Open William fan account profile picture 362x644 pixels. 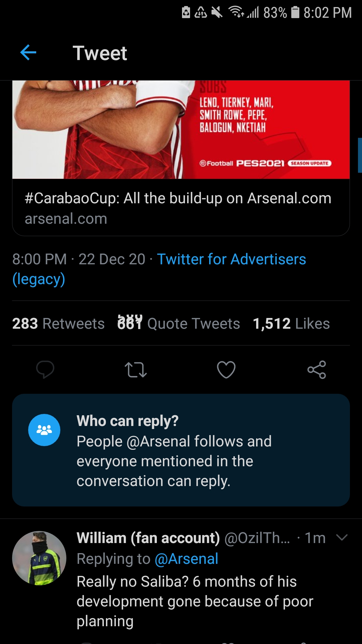39,558
